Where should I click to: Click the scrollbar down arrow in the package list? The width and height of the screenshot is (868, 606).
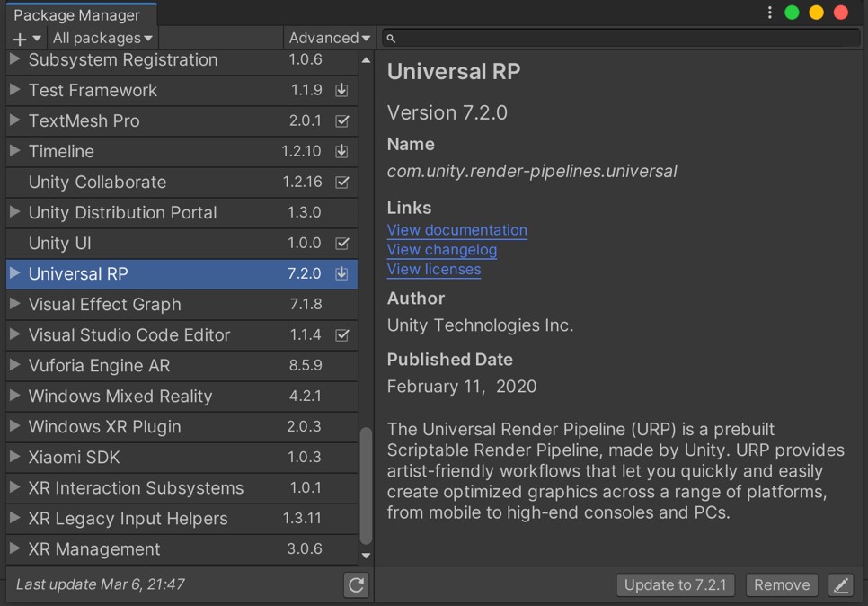point(366,555)
